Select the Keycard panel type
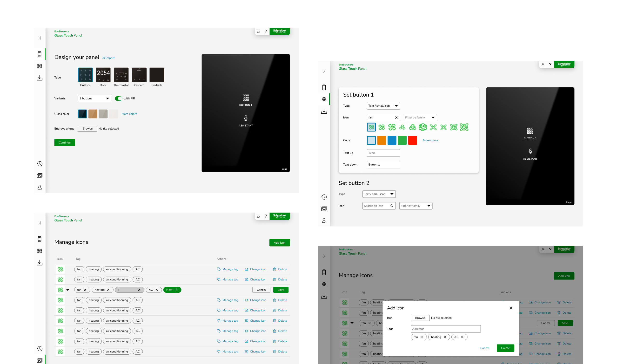 (139, 75)
